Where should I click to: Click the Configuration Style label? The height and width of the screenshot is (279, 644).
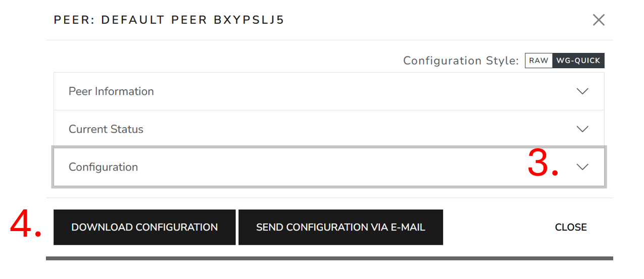click(461, 61)
